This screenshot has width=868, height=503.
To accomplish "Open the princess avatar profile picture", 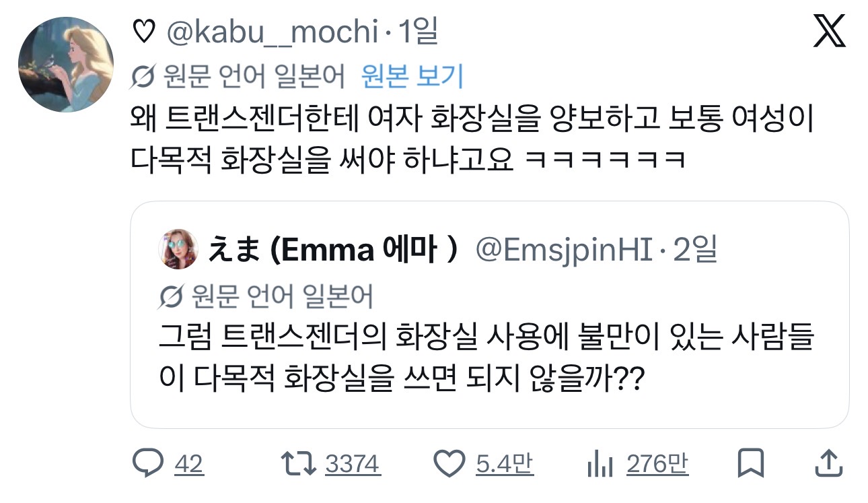I will click(x=65, y=65).
